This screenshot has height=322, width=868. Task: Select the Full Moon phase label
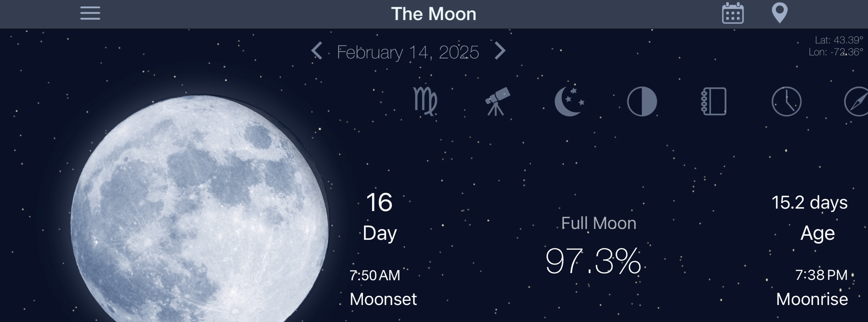598,223
